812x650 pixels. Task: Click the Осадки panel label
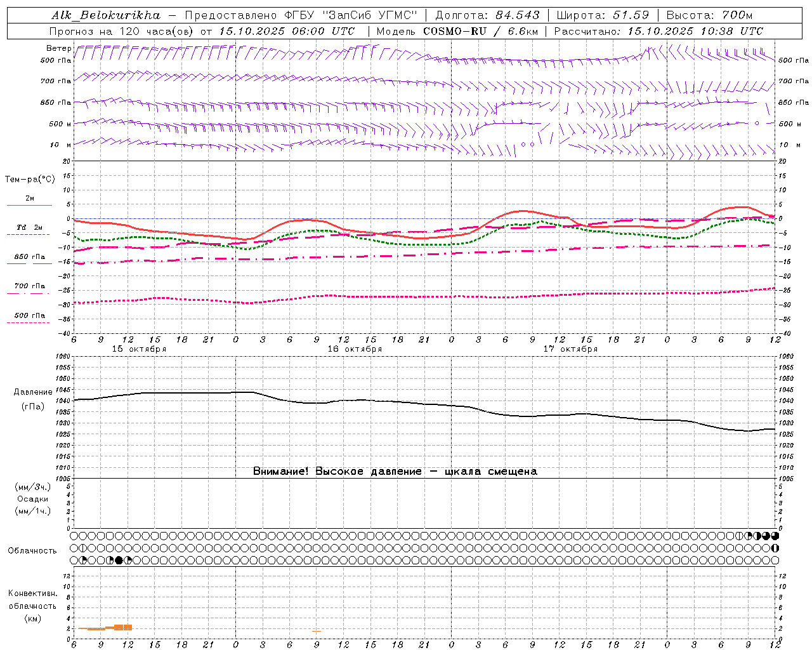click(x=33, y=499)
